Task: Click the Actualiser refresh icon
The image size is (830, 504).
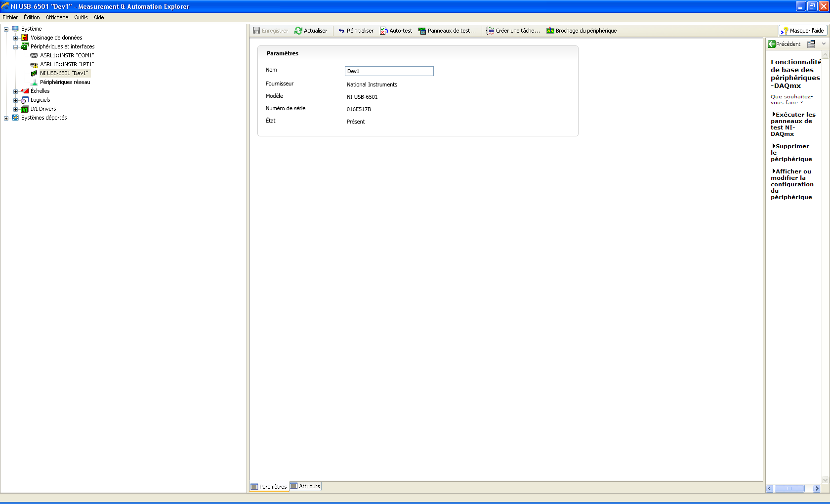Action: [x=298, y=31]
